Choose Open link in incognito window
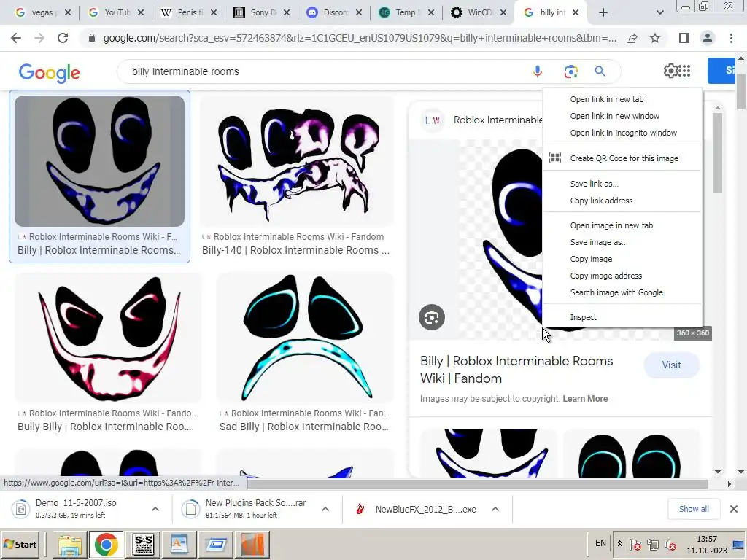This screenshot has width=747, height=560. (623, 133)
